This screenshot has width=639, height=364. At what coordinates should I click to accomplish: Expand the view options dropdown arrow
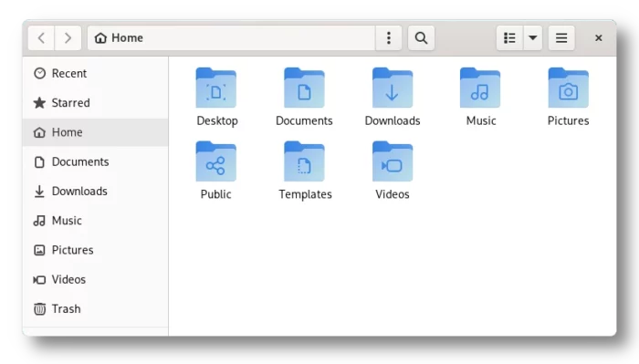click(532, 38)
